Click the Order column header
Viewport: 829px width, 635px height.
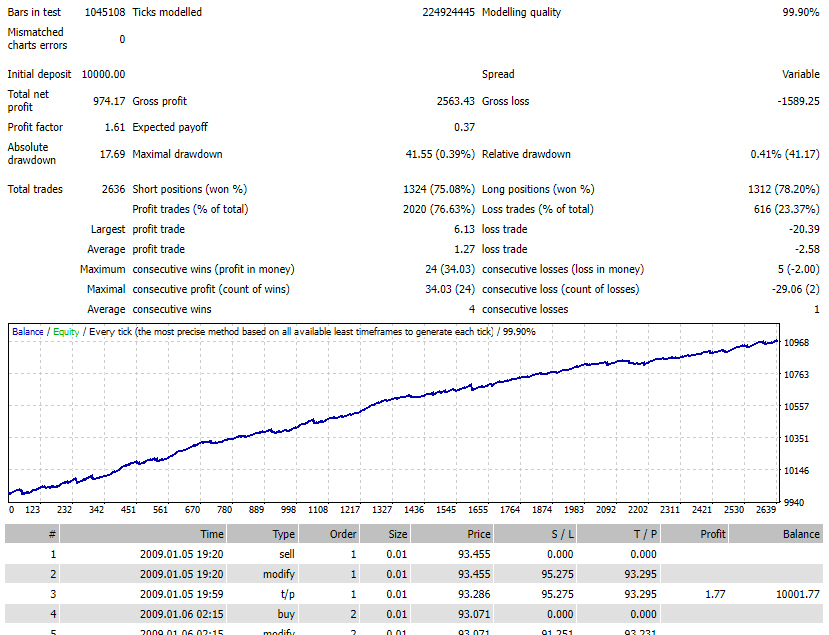pyautogui.click(x=329, y=534)
